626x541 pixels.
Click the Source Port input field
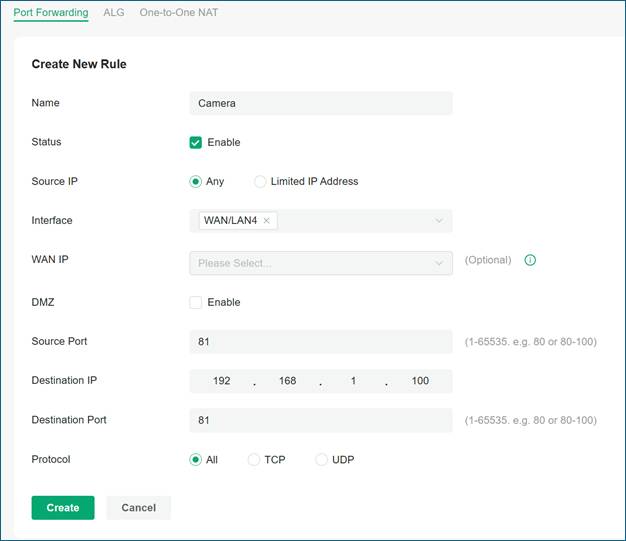coord(321,342)
